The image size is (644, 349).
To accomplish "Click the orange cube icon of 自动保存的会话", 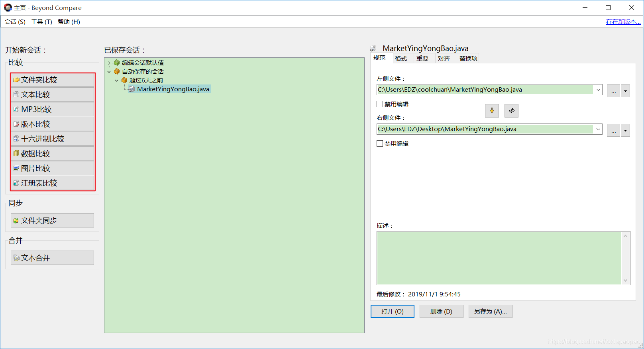I will coord(117,71).
